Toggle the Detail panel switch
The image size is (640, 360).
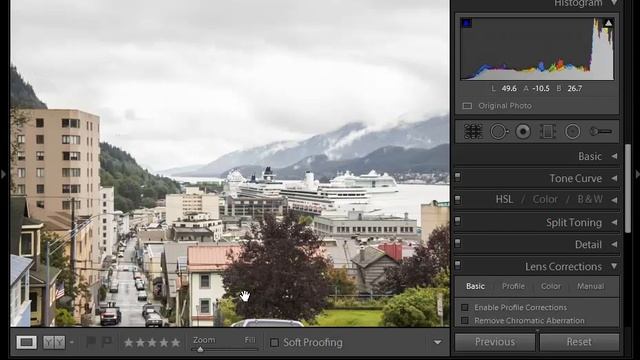click(458, 243)
